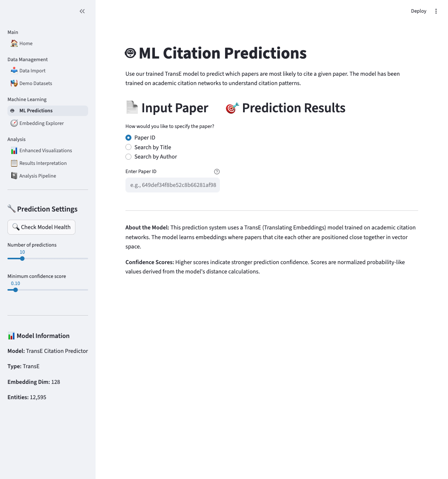This screenshot has width=448, height=479.
Task: Click the Minimum confidence score slider handle
Action: point(16,290)
